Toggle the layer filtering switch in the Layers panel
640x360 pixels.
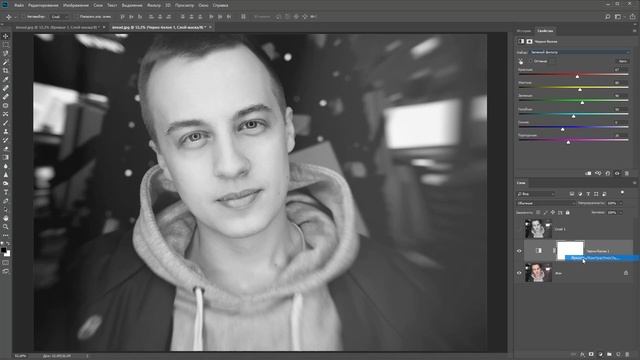(x=622, y=193)
